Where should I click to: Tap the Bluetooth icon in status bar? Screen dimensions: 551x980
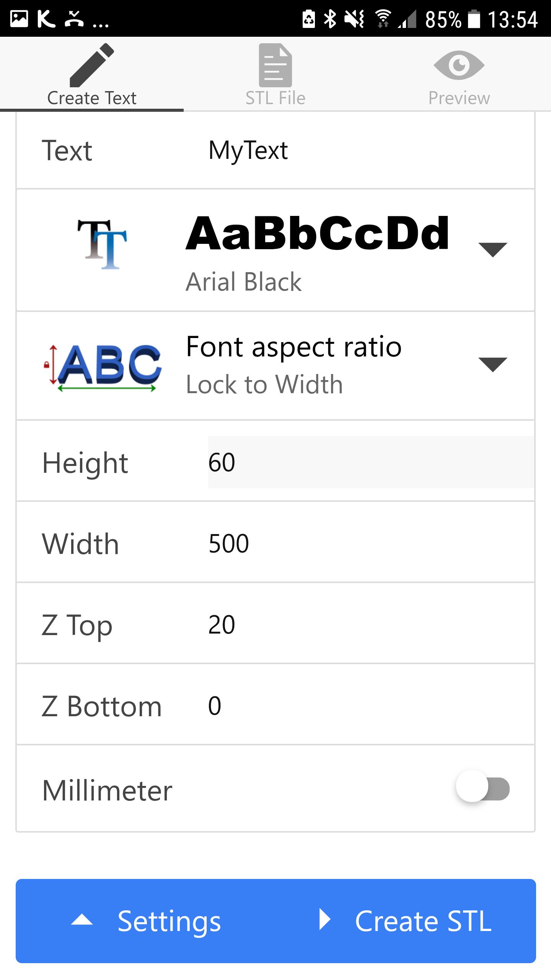[x=330, y=19]
